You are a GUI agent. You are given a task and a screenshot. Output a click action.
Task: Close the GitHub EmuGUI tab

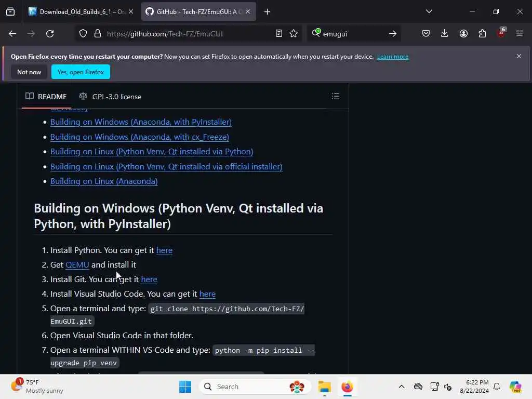[x=248, y=12]
